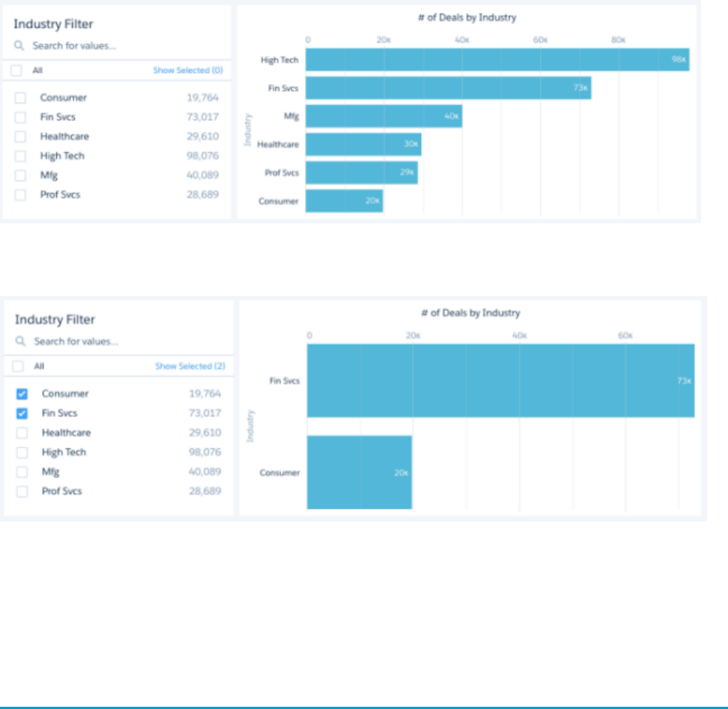Check Fin Svcs in the top Industry Filter

pos(20,117)
